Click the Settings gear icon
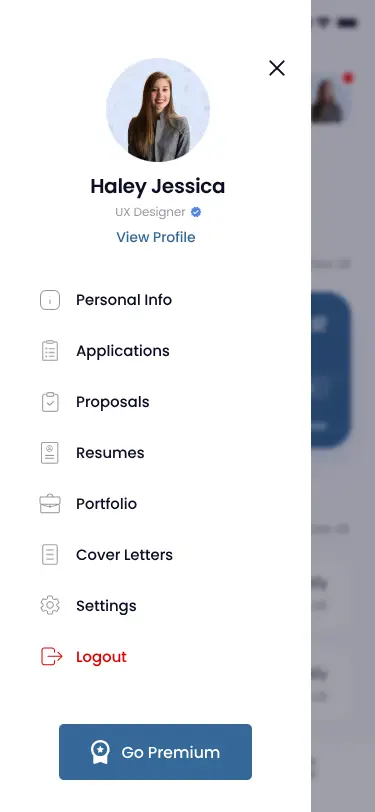 click(50, 605)
